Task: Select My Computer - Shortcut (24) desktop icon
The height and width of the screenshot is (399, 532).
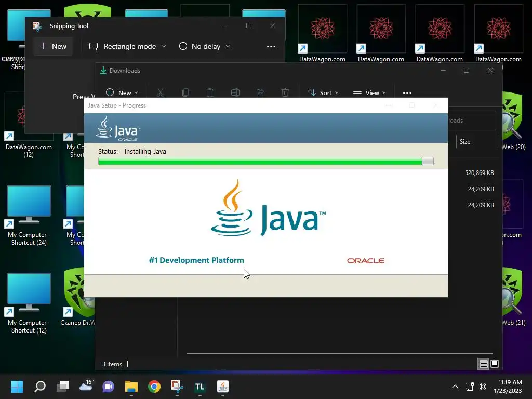Action: pyautogui.click(x=29, y=215)
